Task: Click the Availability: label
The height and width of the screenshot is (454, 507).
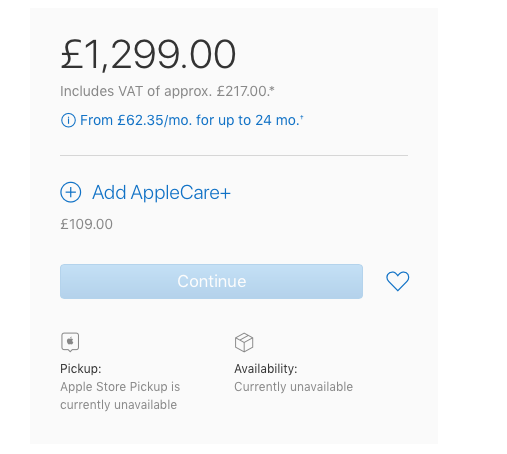Action: click(266, 369)
